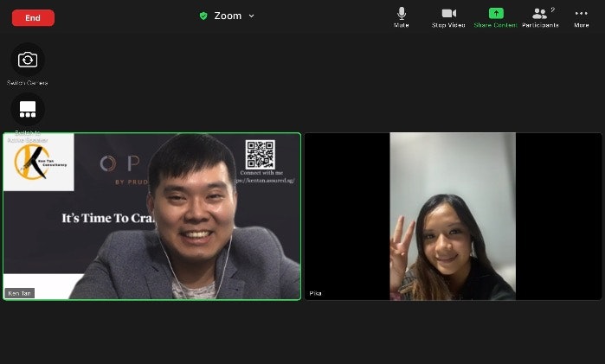Click the Zoom title text
Screen dimensions: 605x364
228,16
